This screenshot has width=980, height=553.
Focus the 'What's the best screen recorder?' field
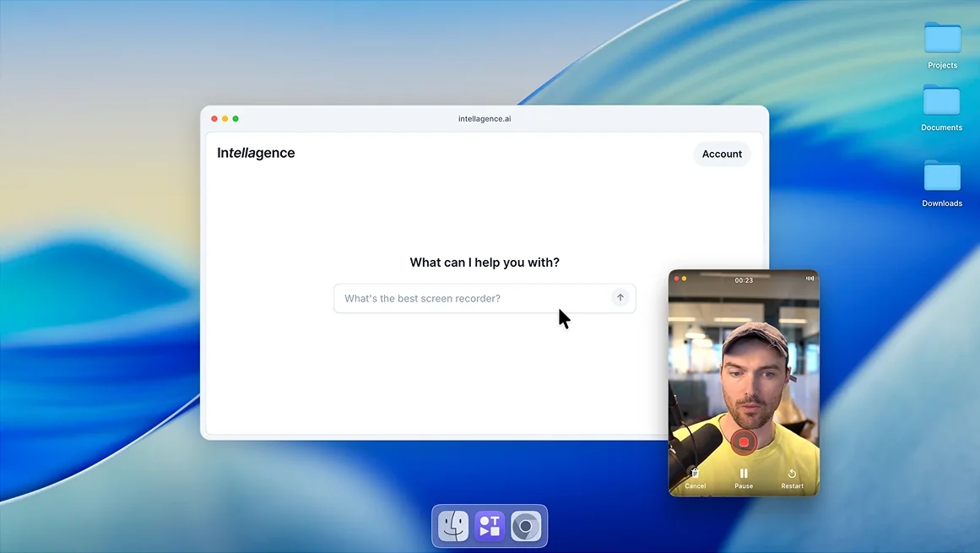(x=485, y=298)
